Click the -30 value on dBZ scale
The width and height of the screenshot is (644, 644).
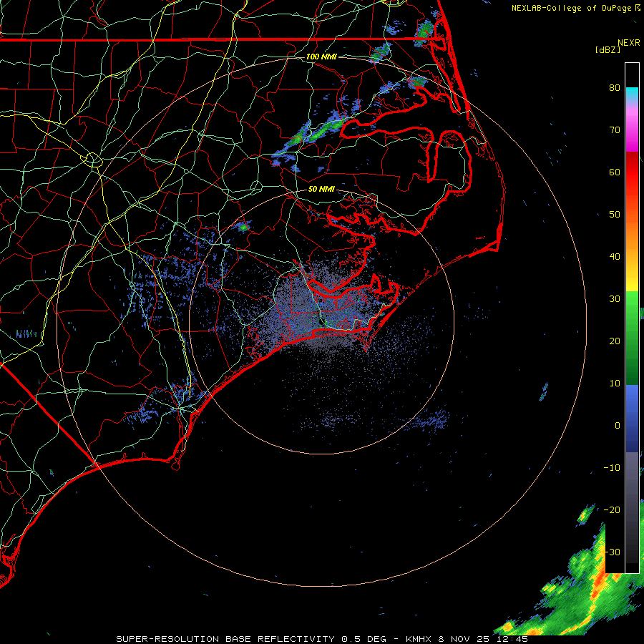(612, 552)
